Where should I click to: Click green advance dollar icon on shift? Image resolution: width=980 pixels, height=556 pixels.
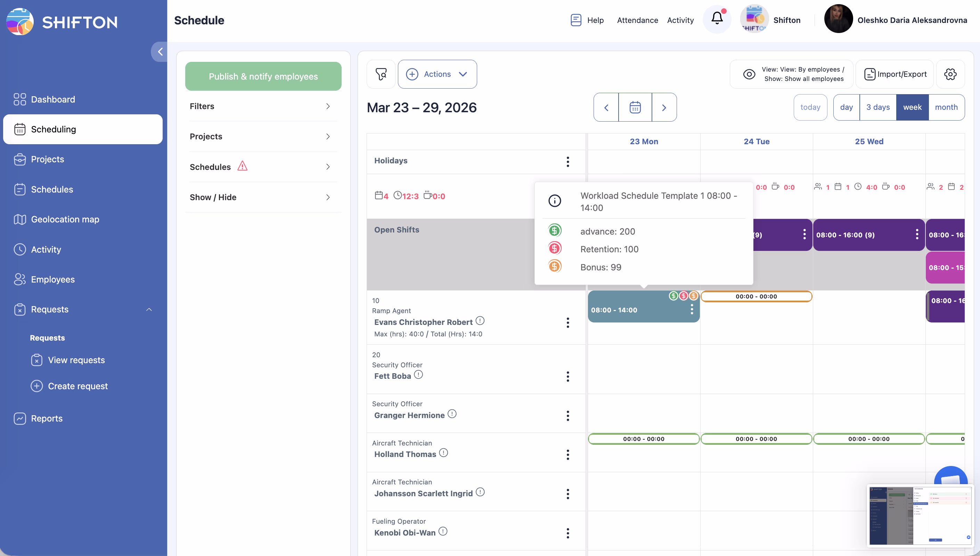[673, 296]
